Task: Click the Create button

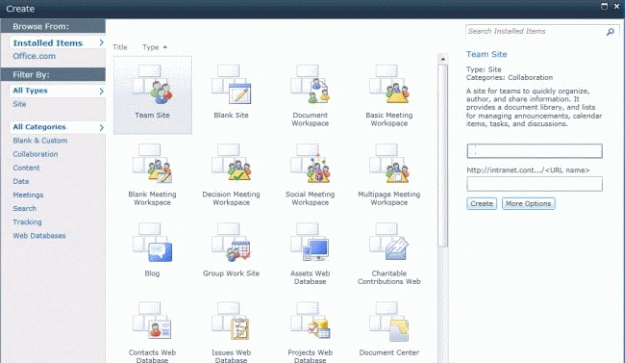Action: 482,204
